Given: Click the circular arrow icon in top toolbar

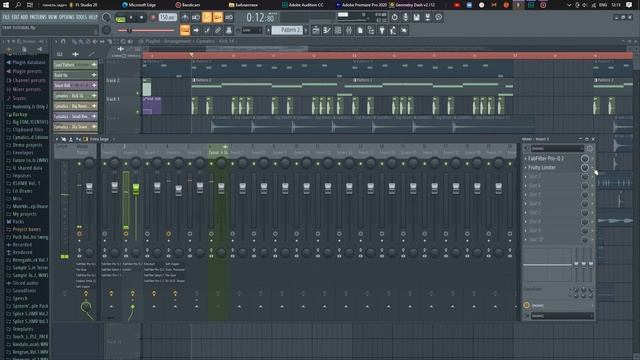Looking at the screenshot, I should coord(394,18).
